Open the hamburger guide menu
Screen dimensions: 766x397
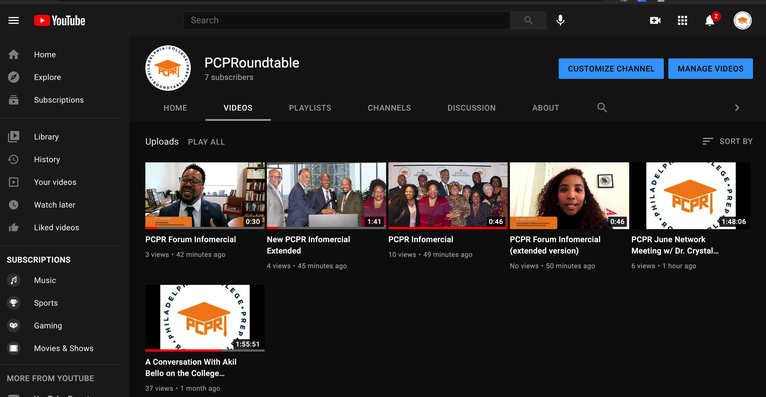pyautogui.click(x=14, y=21)
